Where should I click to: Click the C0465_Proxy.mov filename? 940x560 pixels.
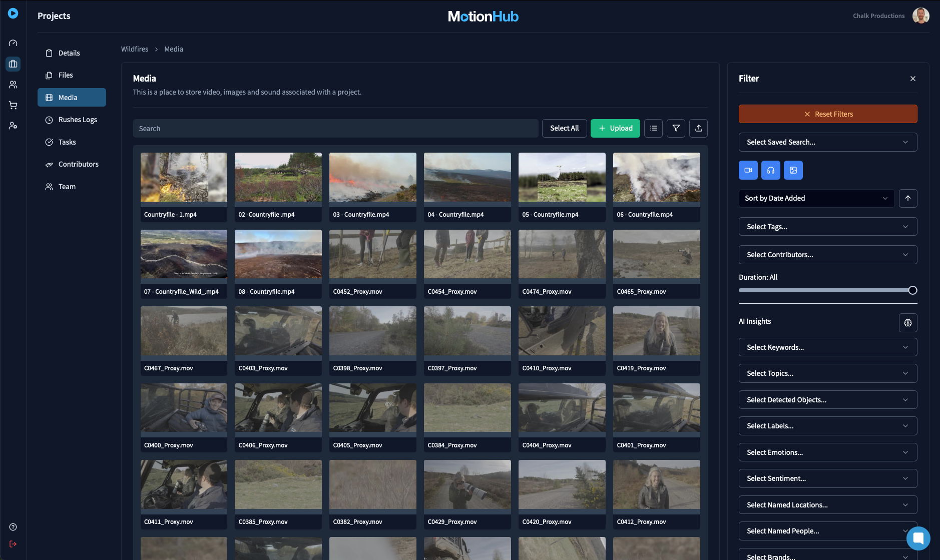click(641, 292)
